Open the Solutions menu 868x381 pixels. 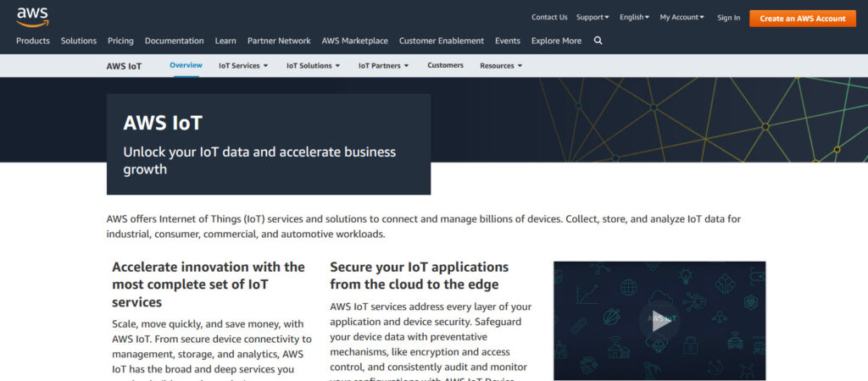point(79,41)
